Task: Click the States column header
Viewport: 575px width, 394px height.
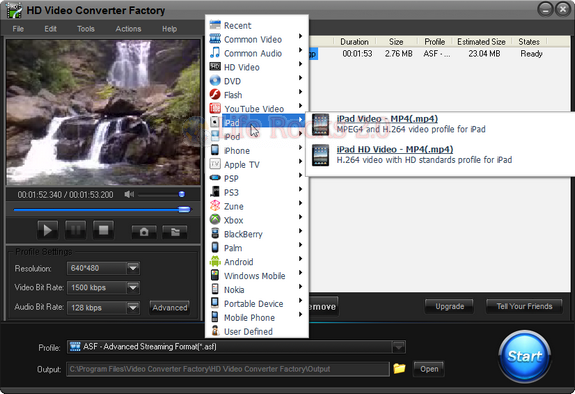Action: tap(529, 42)
